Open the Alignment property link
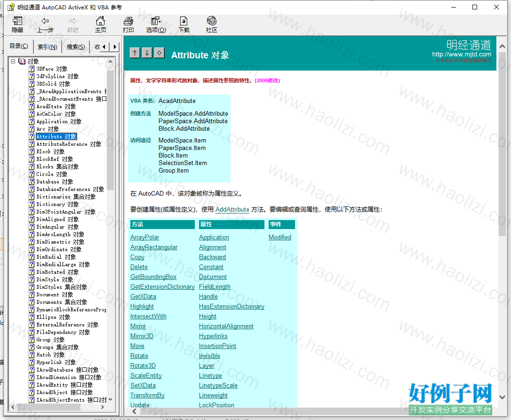Image resolution: width=511 pixels, height=420 pixels. coord(213,247)
